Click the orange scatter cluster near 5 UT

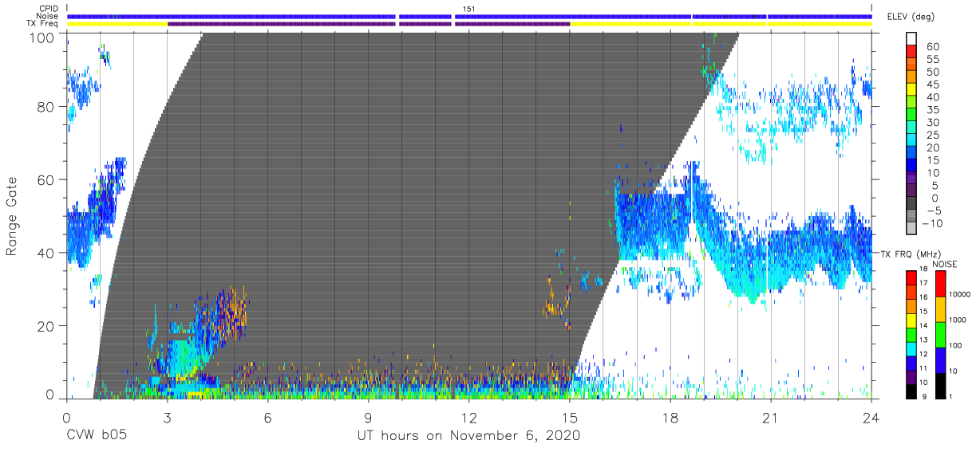pos(232,313)
